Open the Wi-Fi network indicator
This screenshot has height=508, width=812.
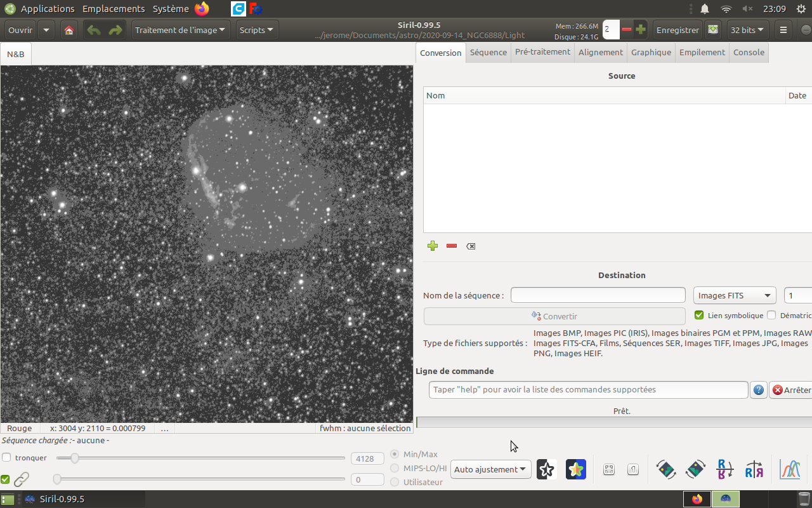click(726, 9)
